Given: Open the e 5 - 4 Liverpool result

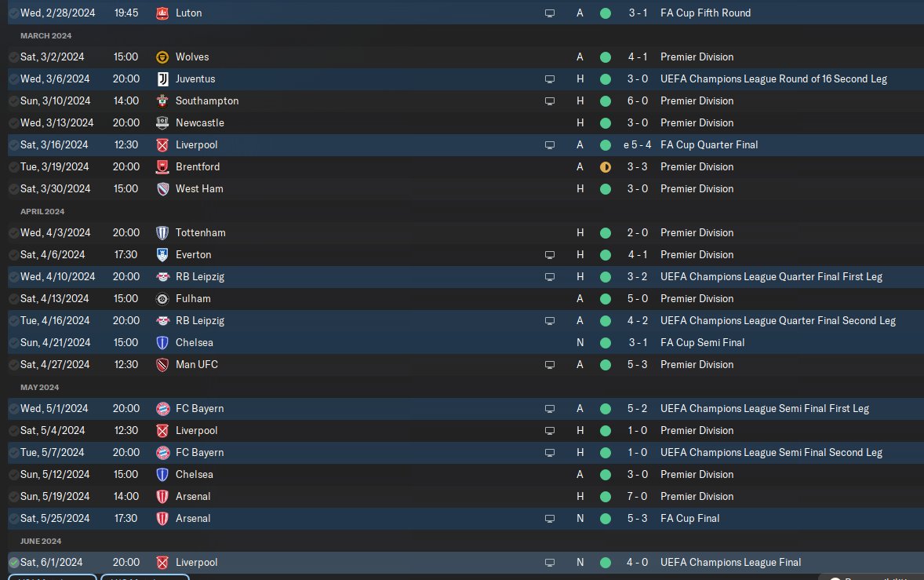Looking at the screenshot, I should pos(637,144).
